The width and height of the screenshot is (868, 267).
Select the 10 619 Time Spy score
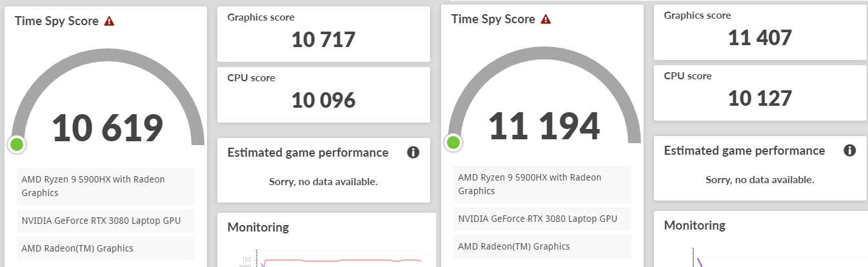pos(107,128)
